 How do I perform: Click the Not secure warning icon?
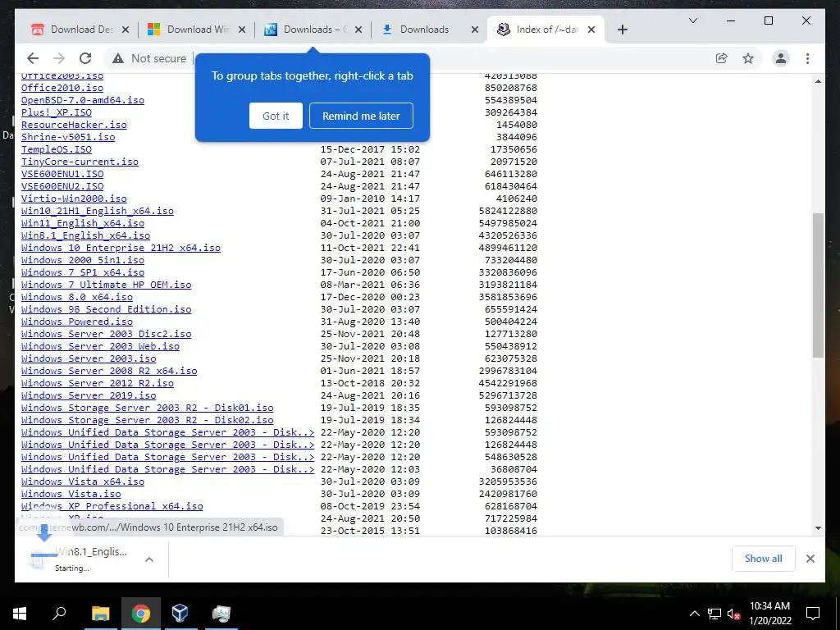(x=118, y=58)
